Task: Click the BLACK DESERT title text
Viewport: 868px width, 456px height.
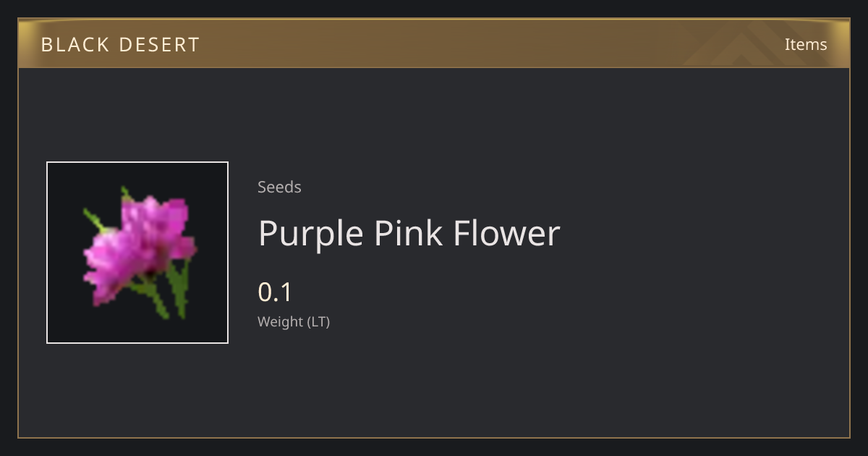Action: click(x=120, y=45)
